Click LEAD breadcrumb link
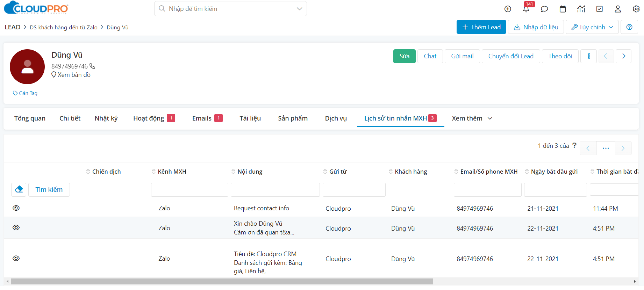644x290 pixels. click(13, 27)
